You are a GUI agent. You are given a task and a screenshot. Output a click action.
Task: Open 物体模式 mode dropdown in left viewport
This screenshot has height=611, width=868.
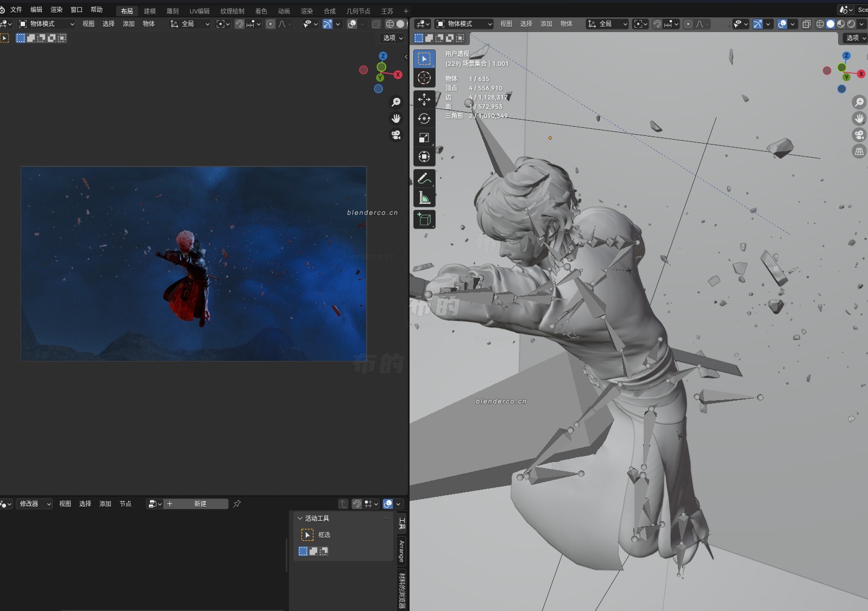click(46, 24)
